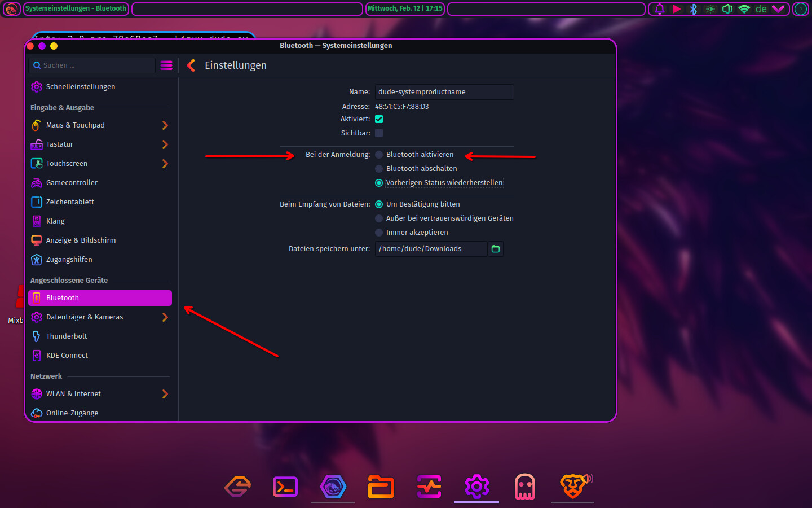Open the Bluetooth tray icon
Viewport: 812px width, 508px height.
click(x=694, y=9)
